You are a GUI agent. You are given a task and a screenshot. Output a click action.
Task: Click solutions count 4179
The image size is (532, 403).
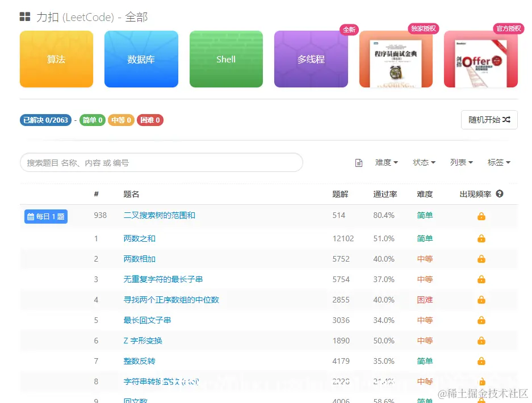pyautogui.click(x=341, y=360)
